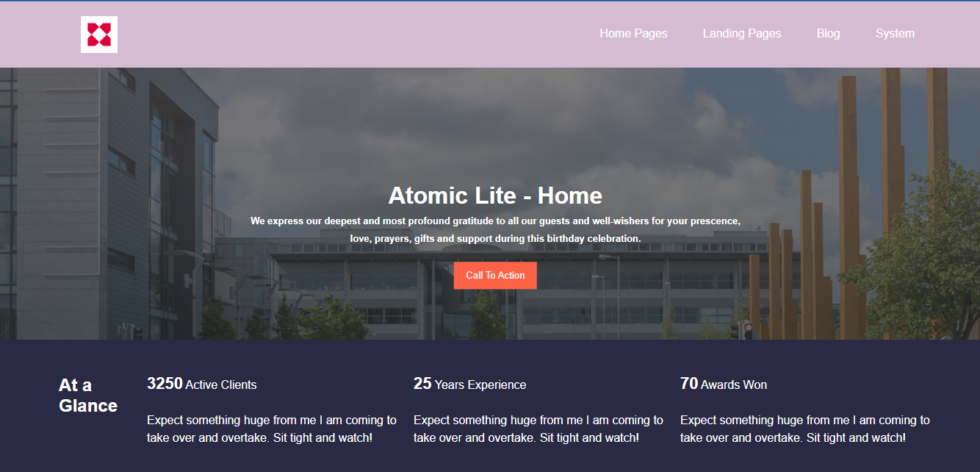Select the Atomic Lite - Home heading

coord(495,196)
